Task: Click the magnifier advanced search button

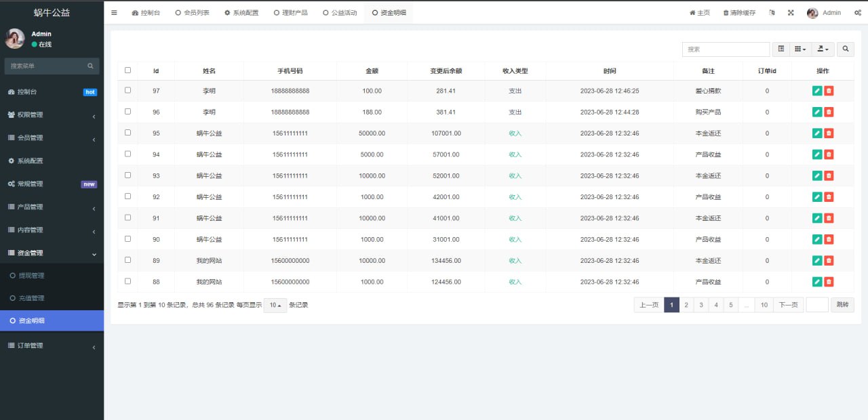Action: (846, 49)
